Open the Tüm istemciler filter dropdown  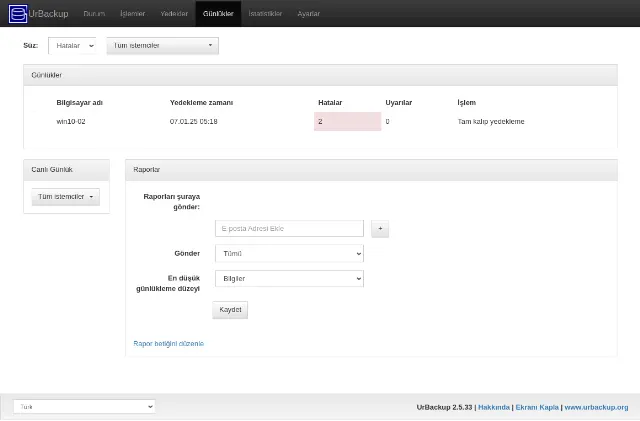point(162,46)
